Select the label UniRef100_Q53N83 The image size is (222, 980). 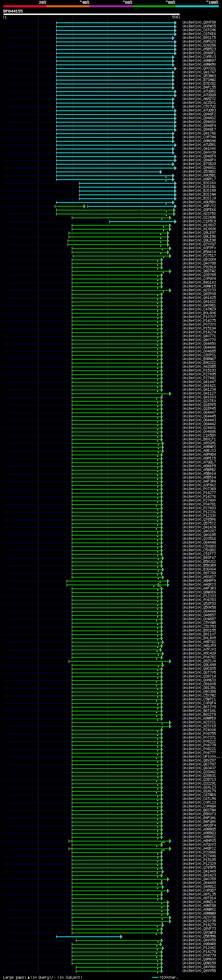tap(199, 76)
